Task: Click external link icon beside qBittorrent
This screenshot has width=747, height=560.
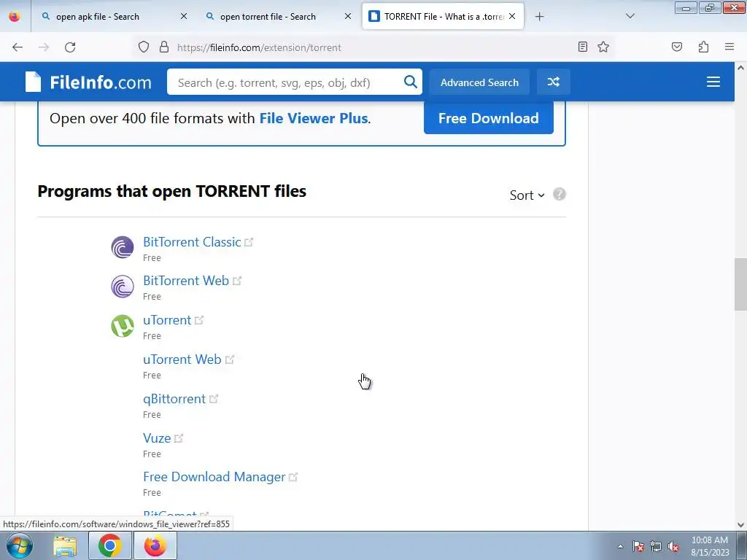Action: (214, 399)
